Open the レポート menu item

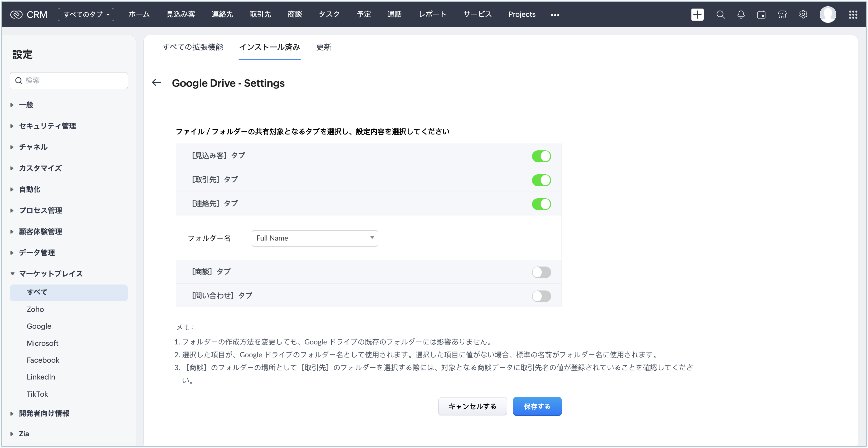432,15
